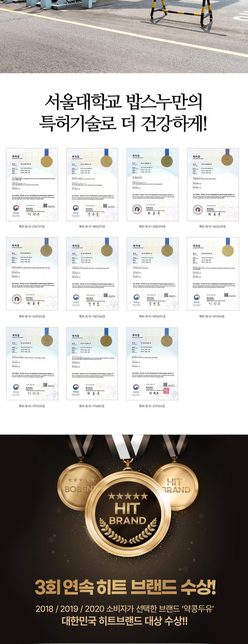
Task: Click patent certificate 10-1975295 thumbnail
Action: 32,363
